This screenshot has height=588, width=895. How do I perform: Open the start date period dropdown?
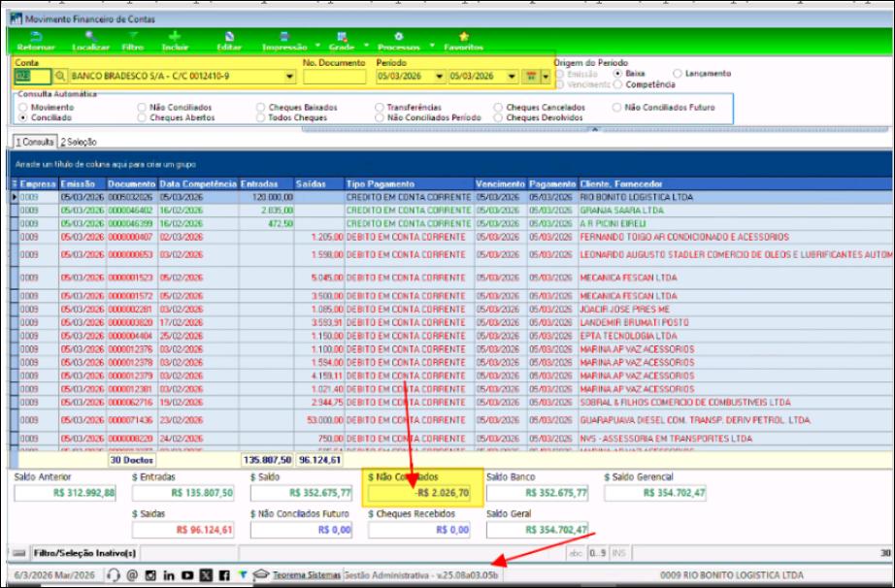tap(439, 77)
